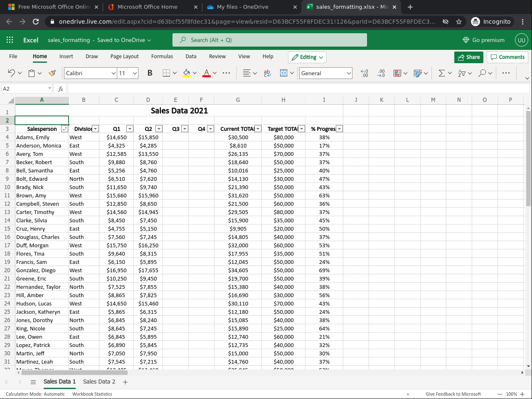
Task: Click the Share button
Action: (469, 57)
